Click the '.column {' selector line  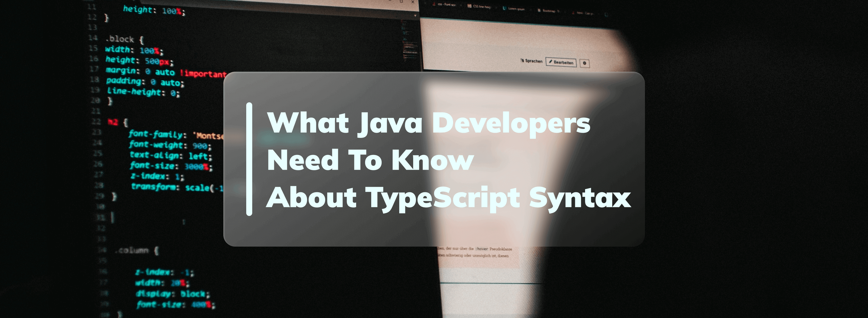[x=137, y=250]
